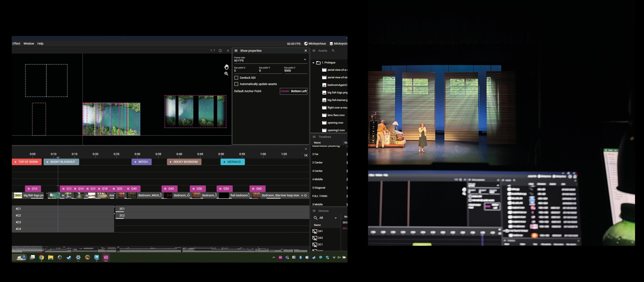Collapse the 1. Prologue folder
Screen dimensions: 644x282
click(313, 63)
